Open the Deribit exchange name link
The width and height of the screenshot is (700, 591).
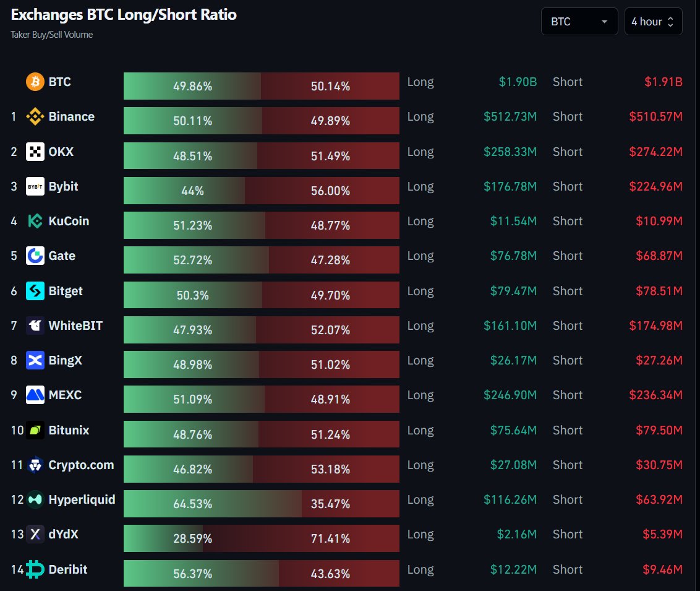(x=68, y=569)
